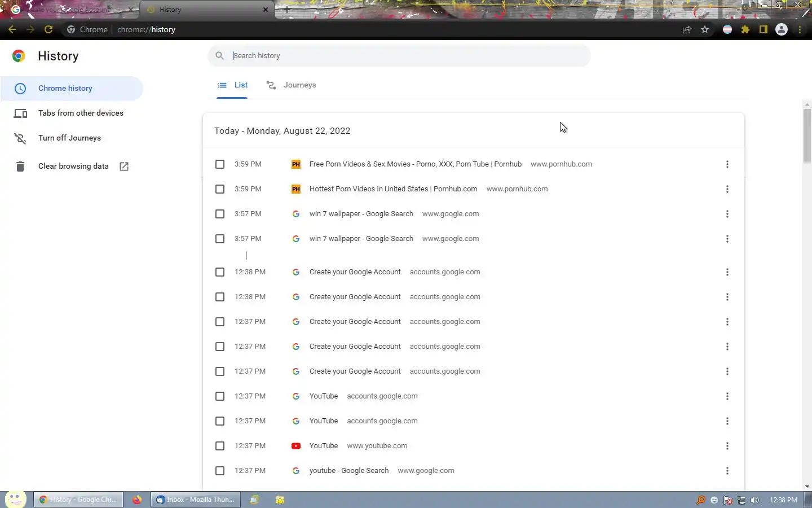Click the Today - Monday, August 22, 2022 heading
Screen dimensions: 812x508
coord(282,131)
